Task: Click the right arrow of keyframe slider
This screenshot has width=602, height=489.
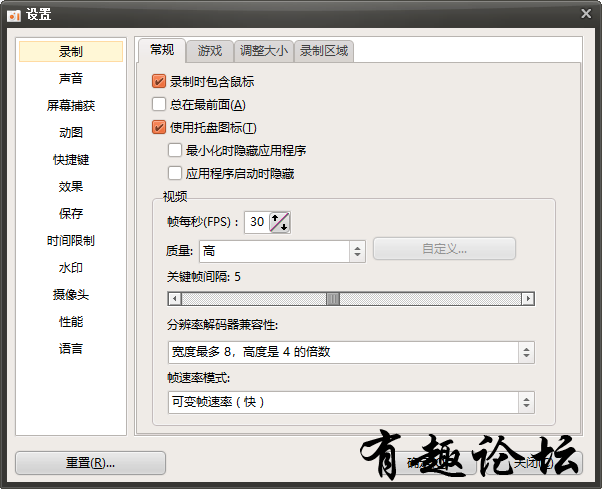Action: point(528,299)
